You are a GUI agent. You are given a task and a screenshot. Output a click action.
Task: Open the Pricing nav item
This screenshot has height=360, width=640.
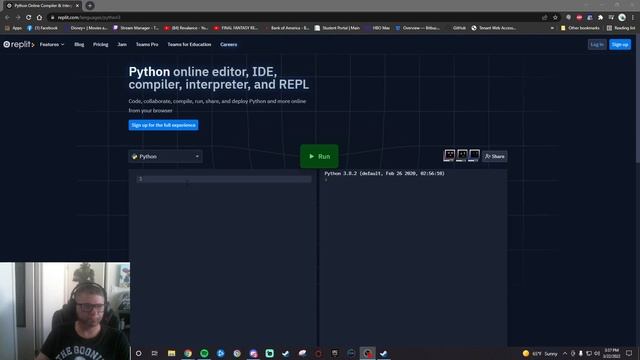point(100,44)
